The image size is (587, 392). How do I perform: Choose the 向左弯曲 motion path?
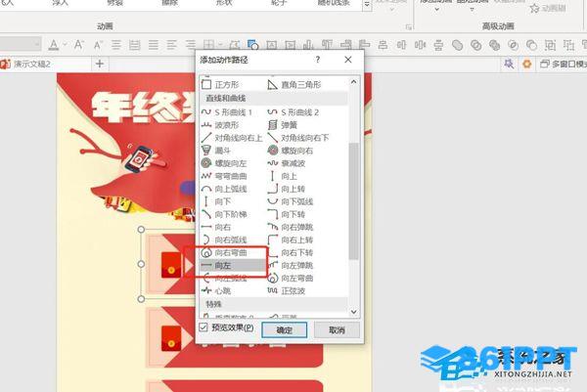pyautogui.click(x=291, y=279)
